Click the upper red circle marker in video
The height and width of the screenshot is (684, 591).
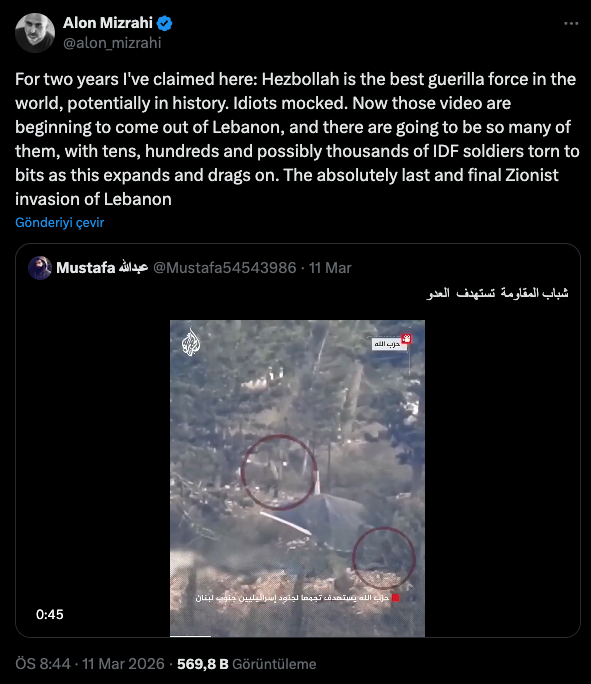pyautogui.click(x=279, y=472)
